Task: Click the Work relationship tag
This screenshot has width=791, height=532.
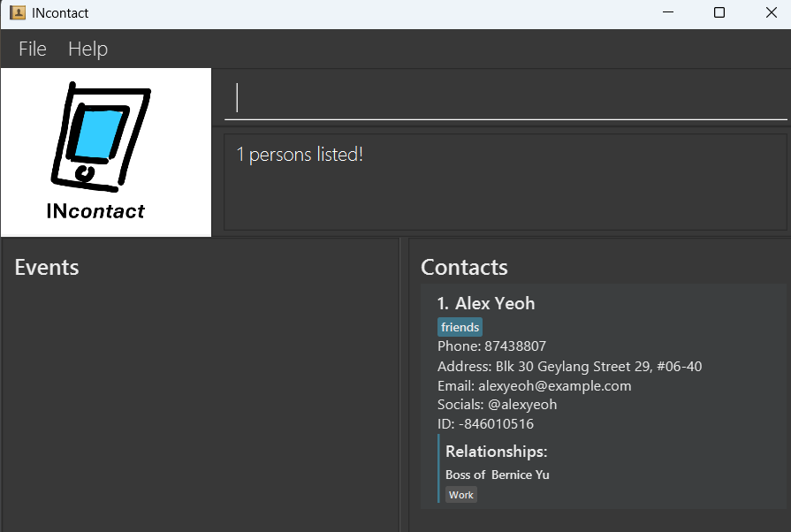Action: (460, 494)
